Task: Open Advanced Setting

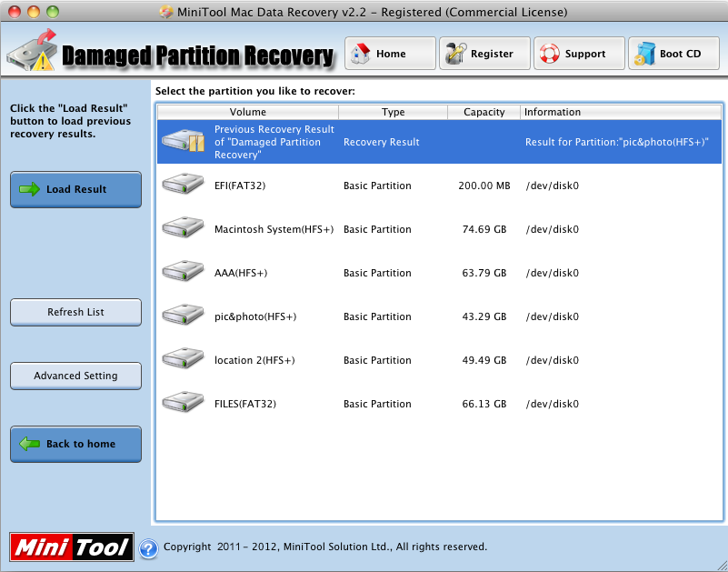Action: point(75,376)
